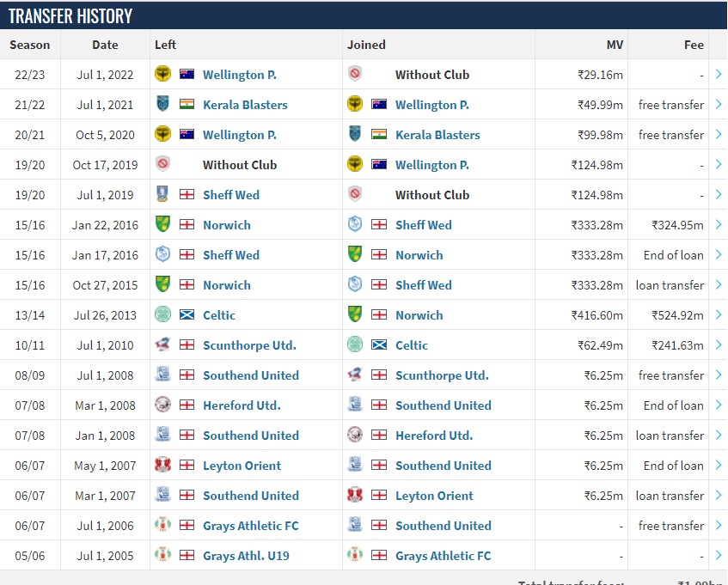Viewport: 728px width, 585px height.
Task: Click Grays Athl. U19 crest in 05/06 row
Action: point(162,555)
